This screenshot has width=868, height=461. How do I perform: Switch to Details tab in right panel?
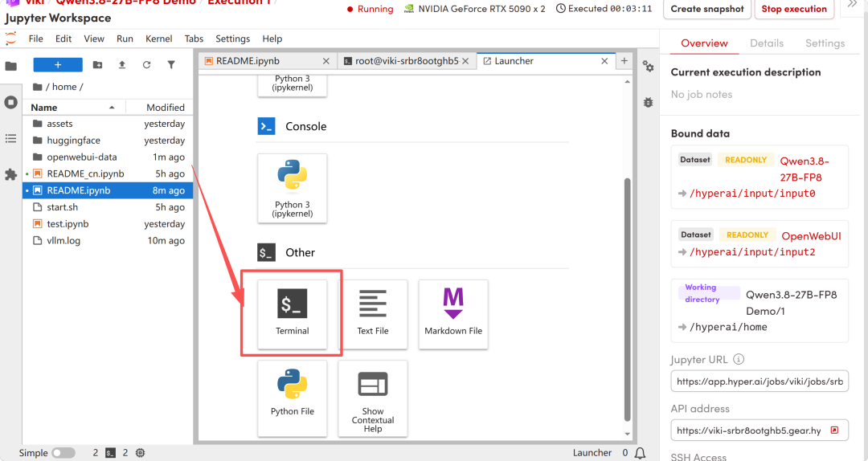click(767, 43)
